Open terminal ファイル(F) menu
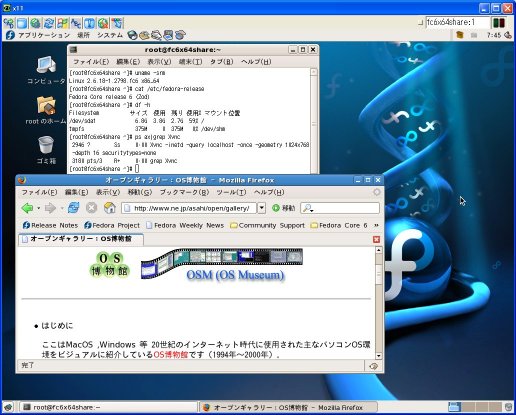 [x=91, y=62]
